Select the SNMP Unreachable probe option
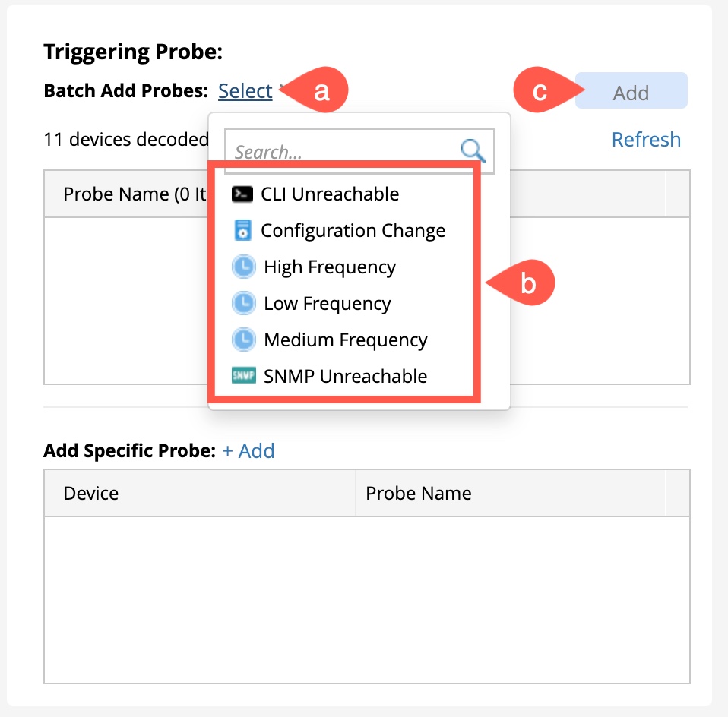728x717 pixels. pyautogui.click(x=345, y=376)
